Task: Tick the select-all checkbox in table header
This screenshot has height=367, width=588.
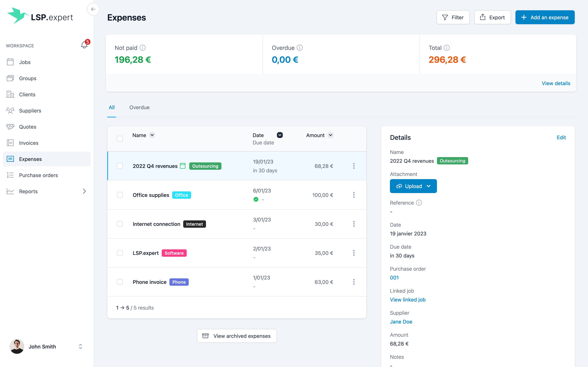Action: [120, 139]
